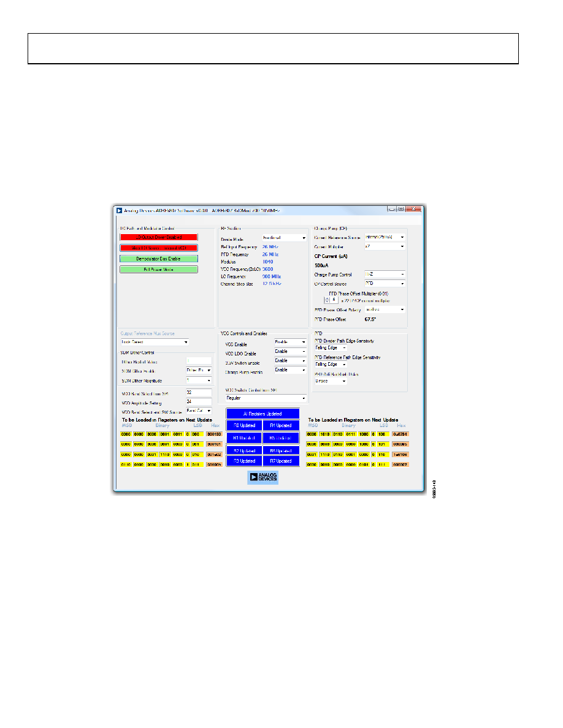Click the Channel Step Size value 12.5 kHz
The width and height of the screenshot is (563, 728).
point(272,284)
